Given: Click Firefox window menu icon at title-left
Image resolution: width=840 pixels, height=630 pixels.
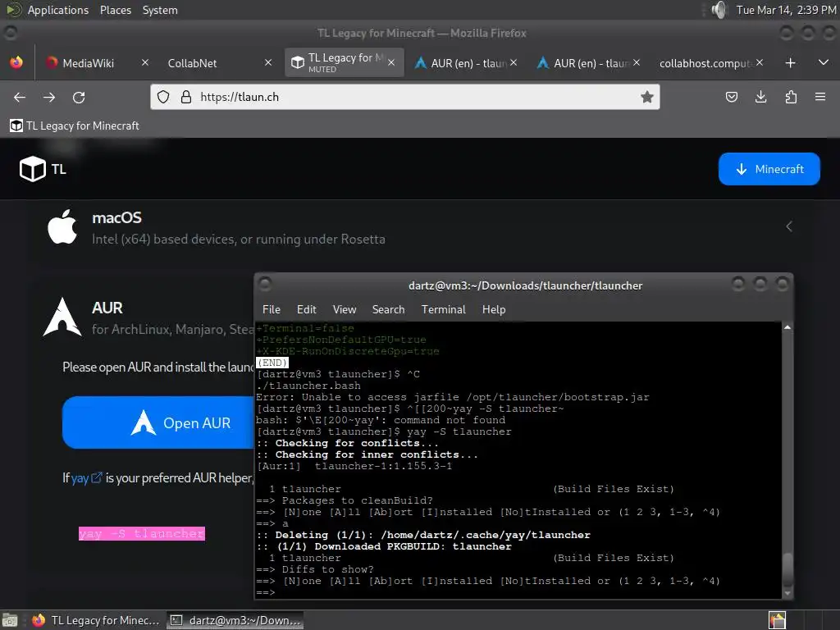Looking at the screenshot, I should (x=10, y=33).
